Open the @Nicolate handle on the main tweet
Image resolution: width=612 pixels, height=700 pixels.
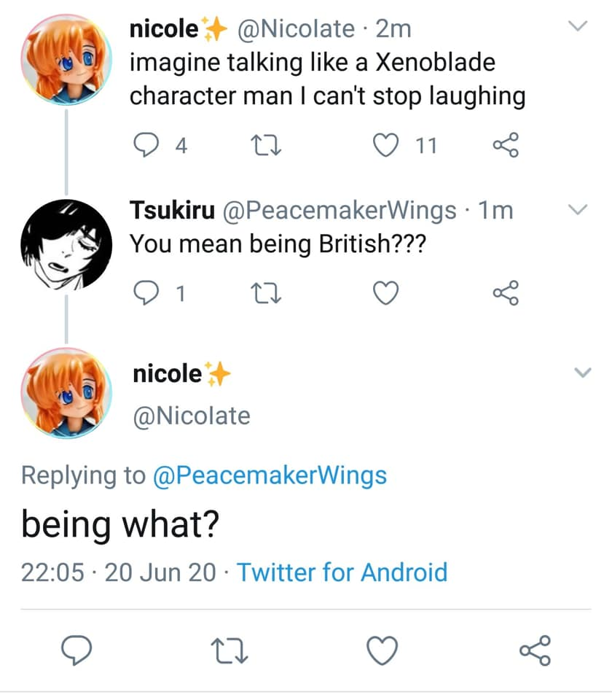191,416
